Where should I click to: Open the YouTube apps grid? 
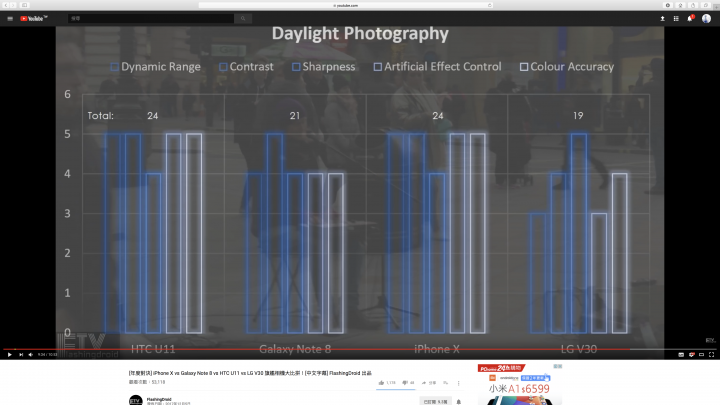coord(676,19)
